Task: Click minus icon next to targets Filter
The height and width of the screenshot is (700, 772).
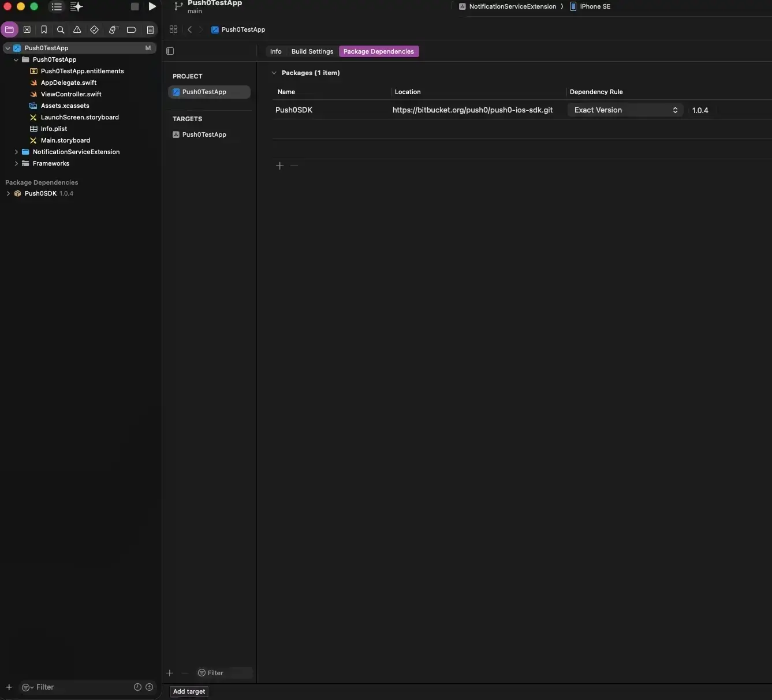Action: point(185,673)
